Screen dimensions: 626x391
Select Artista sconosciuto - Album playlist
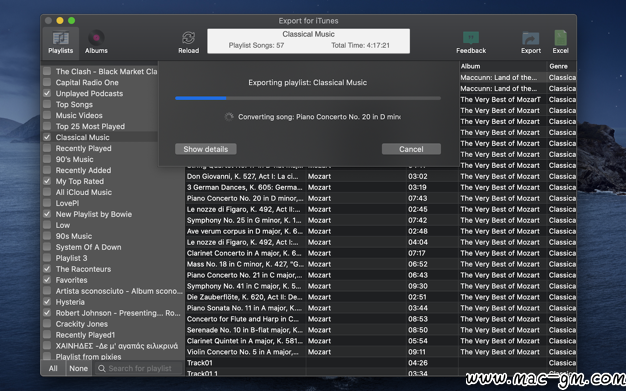(x=119, y=291)
